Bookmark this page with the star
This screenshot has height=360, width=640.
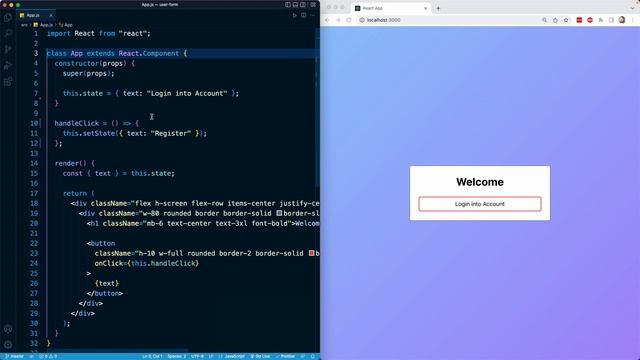(x=566, y=20)
